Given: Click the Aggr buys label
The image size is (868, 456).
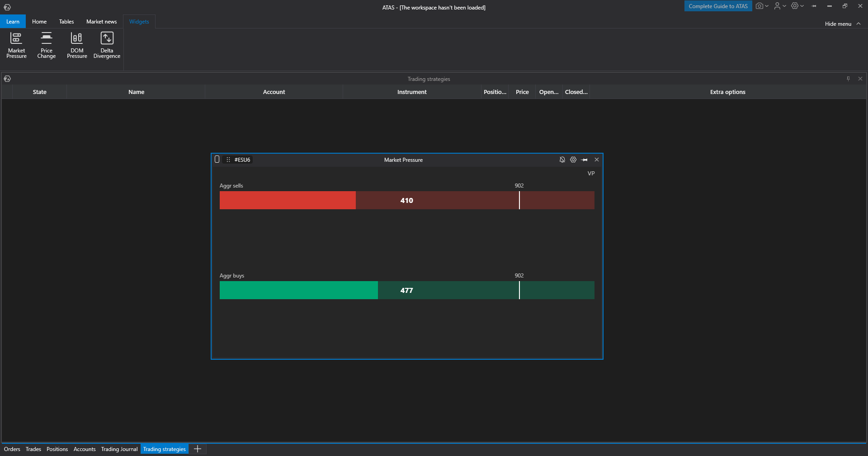Looking at the screenshot, I should [232, 276].
